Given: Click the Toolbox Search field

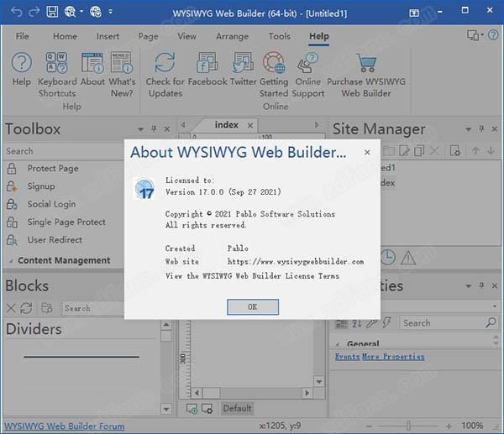Looking at the screenshot, I should [x=64, y=151].
